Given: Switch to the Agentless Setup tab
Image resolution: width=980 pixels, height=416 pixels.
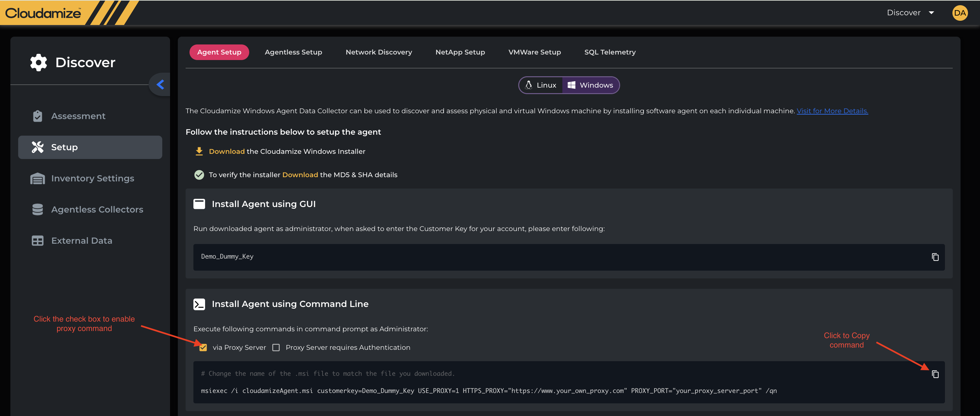Looking at the screenshot, I should pos(293,52).
